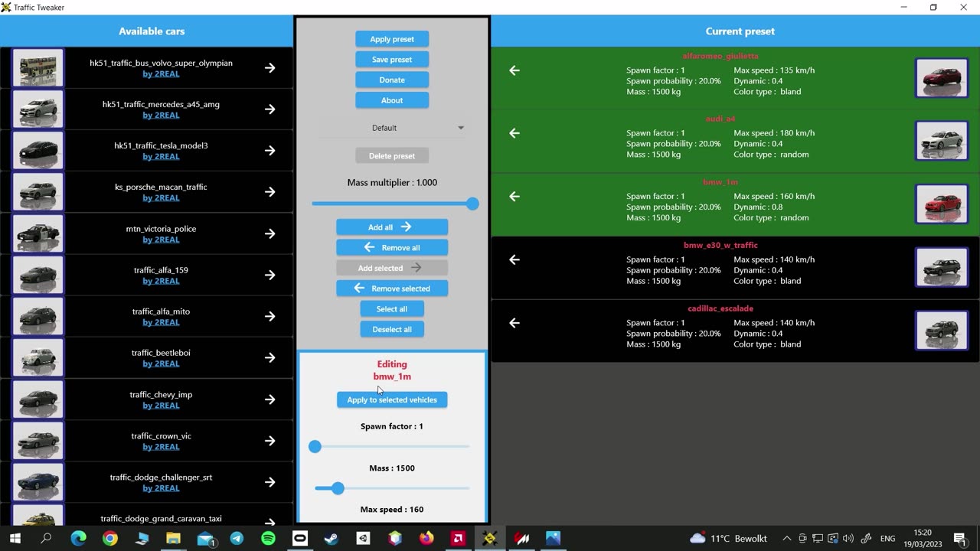Viewport: 980px width, 551px height.
Task: Open Telegram from the taskbar
Action: (237, 539)
